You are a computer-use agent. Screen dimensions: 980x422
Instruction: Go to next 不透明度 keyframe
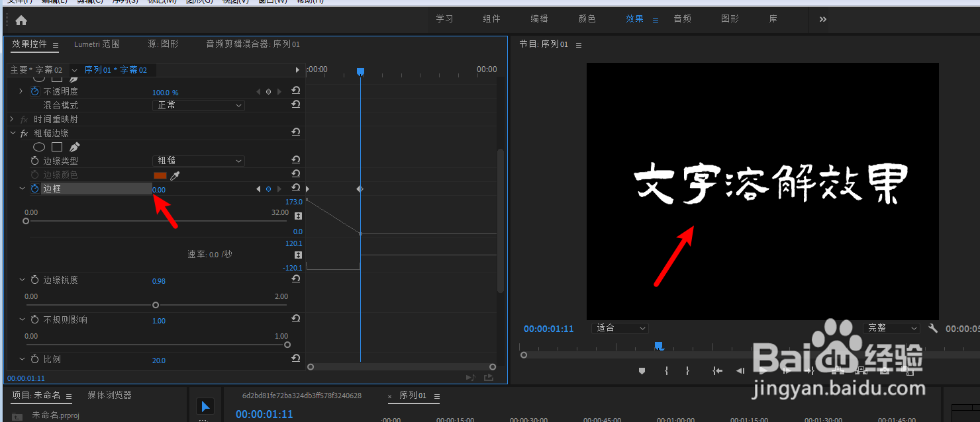tap(279, 92)
